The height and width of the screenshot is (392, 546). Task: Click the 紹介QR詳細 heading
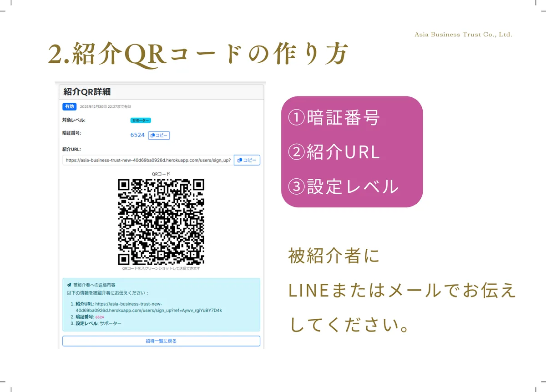point(87,91)
